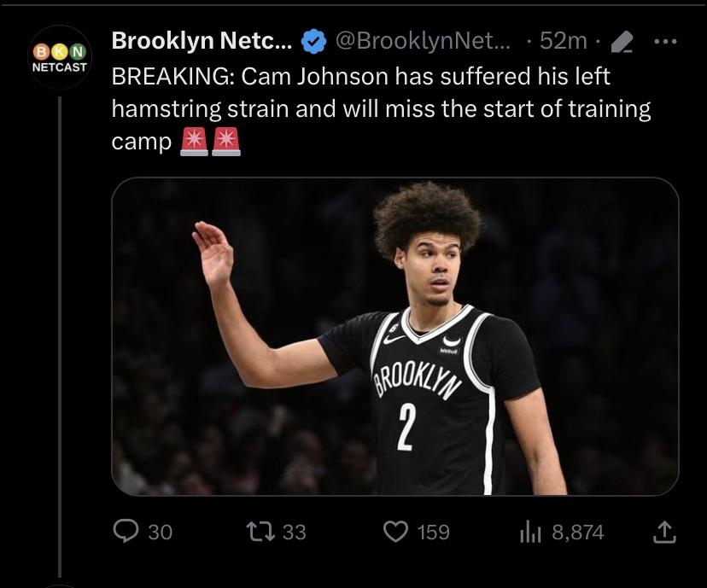Open the BKN Netcast profile avatar
Image resolution: width=707 pixels, height=588 pixels.
tap(60, 57)
